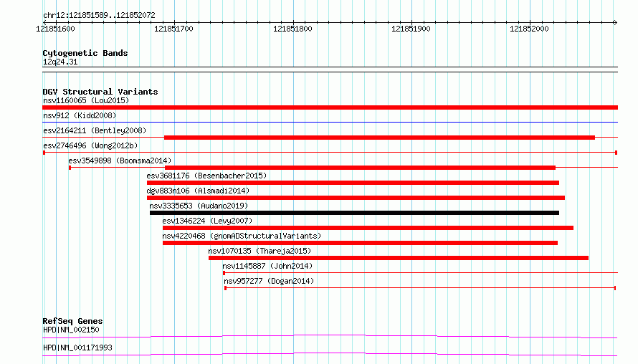Open variant nsv1070135 (Thareja2015) label
Screen dimensions: 638x364
tap(260, 251)
